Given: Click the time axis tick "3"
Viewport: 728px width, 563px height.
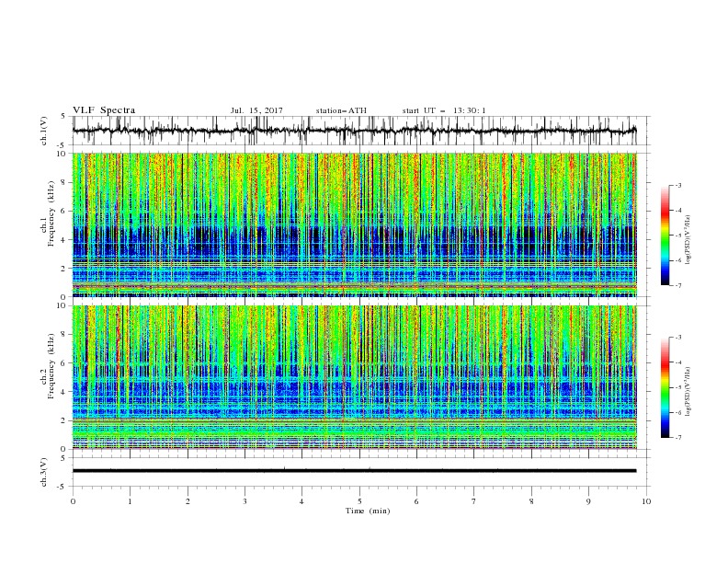Looking at the screenshot, I should 245,501.
